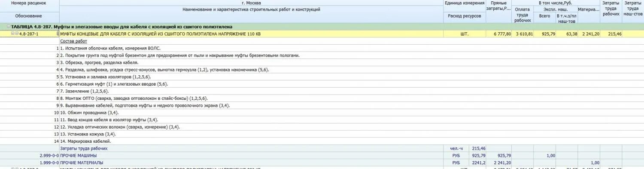The image size is (644, 169).
Task: Click 'ШТ.' unit cell of 4.8-287-1
Action: point(465,34)
